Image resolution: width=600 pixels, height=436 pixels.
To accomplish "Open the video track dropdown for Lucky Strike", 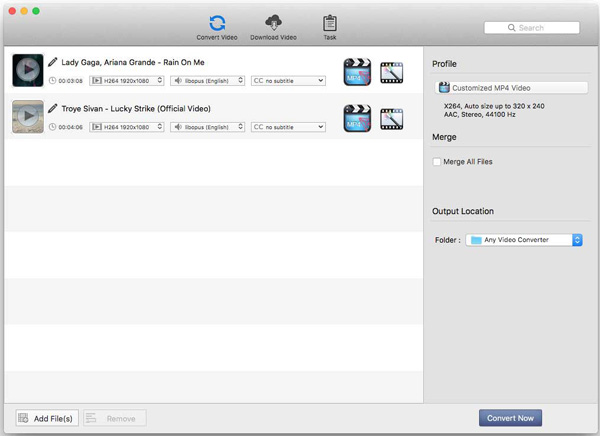I will pos(127,127).
